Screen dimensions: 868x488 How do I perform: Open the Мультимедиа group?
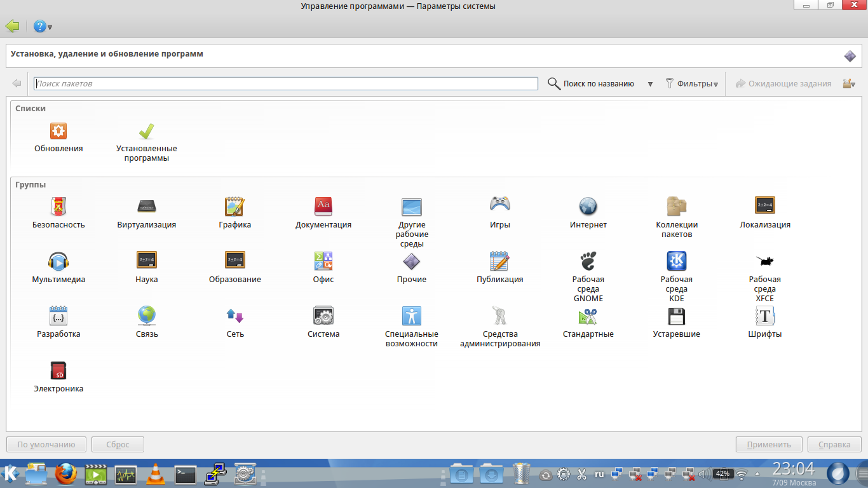58,268
